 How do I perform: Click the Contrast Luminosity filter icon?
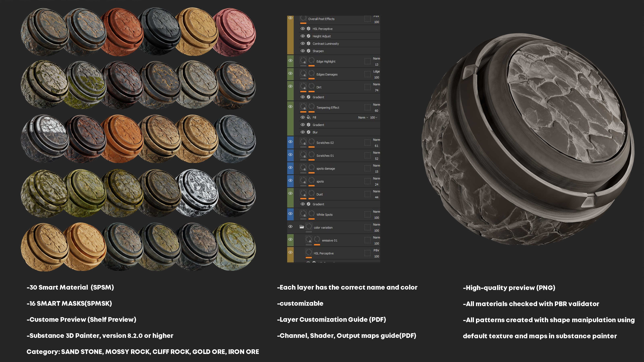coord(309,44)
